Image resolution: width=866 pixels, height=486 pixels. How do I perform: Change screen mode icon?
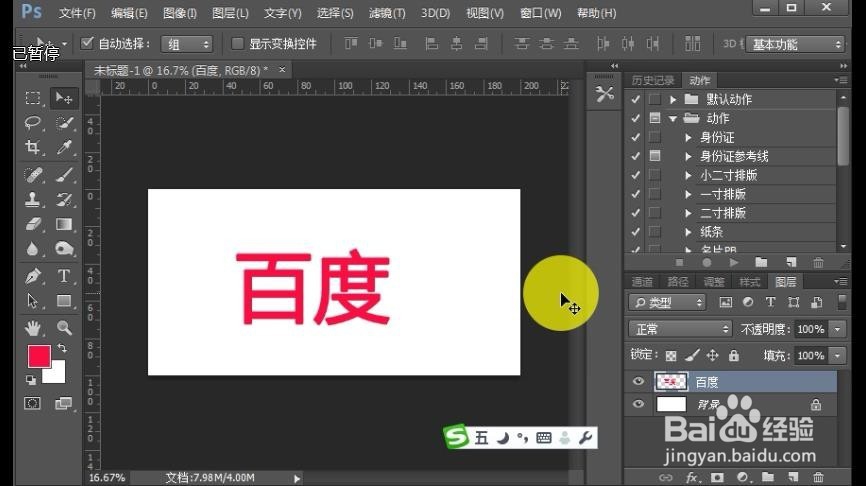pyautogui.click(x=64, y=403)
